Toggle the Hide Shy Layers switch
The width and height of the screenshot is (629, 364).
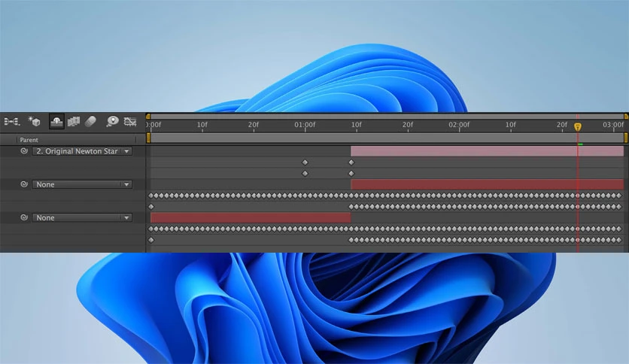pyautogui.click(x=56, y=121)
